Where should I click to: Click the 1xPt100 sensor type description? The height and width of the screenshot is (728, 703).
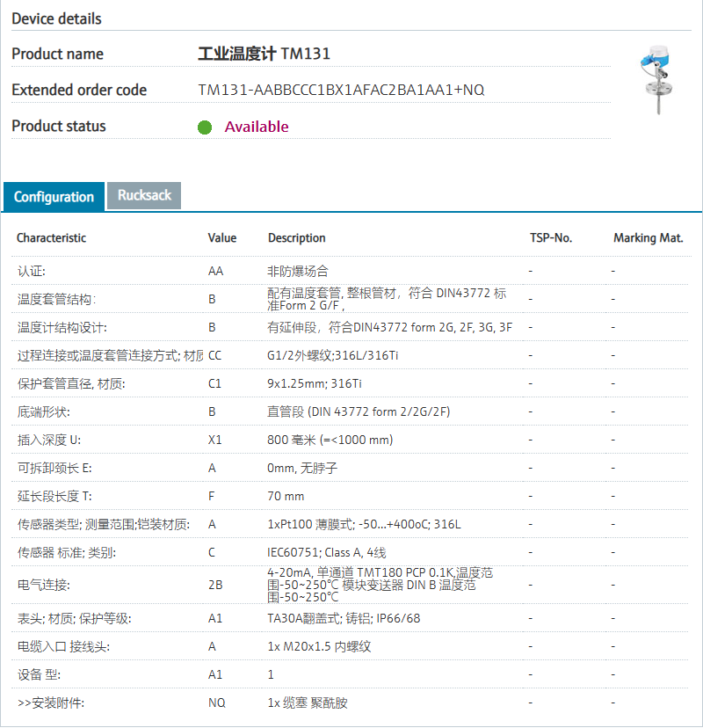click(364, 525)
